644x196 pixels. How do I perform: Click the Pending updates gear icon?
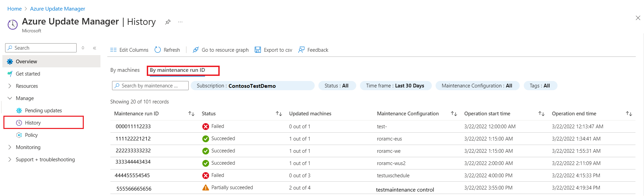(19, 111)
